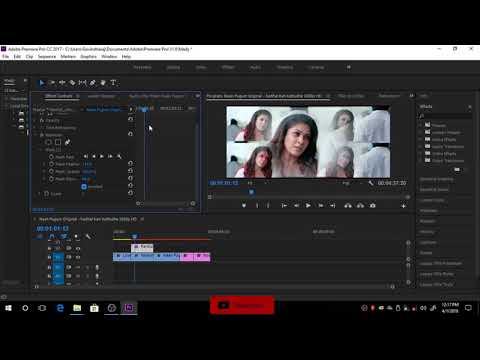The height and width of the screenshot is (360, 480).
Task: Step forward one frame
Action: click(320, 206)
